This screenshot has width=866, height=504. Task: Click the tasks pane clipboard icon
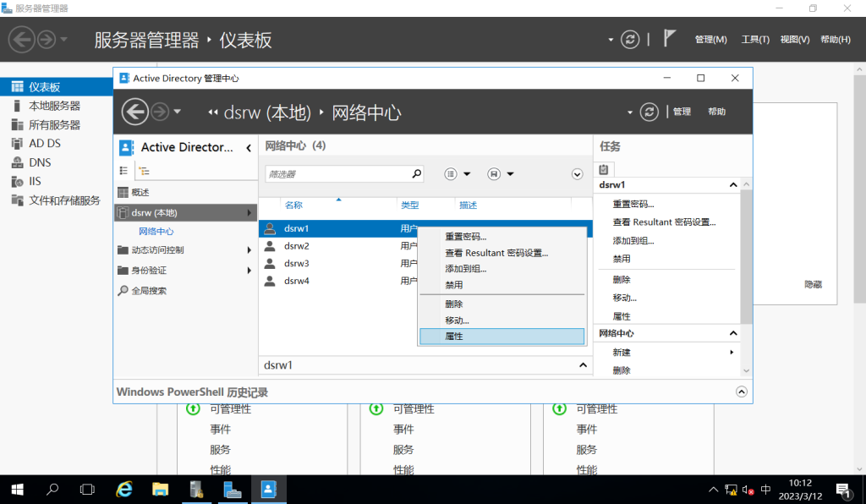click(604, 169)
